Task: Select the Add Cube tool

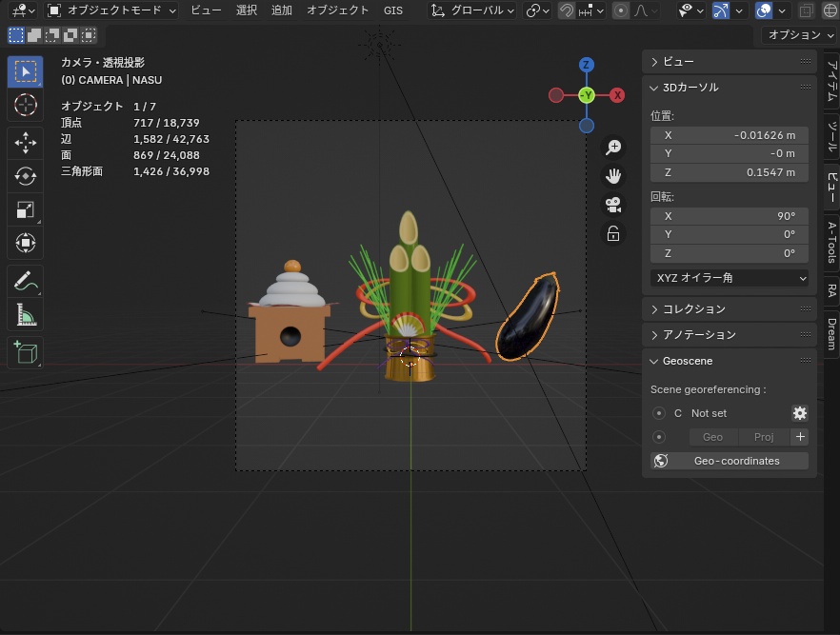Action: point(25,353)
